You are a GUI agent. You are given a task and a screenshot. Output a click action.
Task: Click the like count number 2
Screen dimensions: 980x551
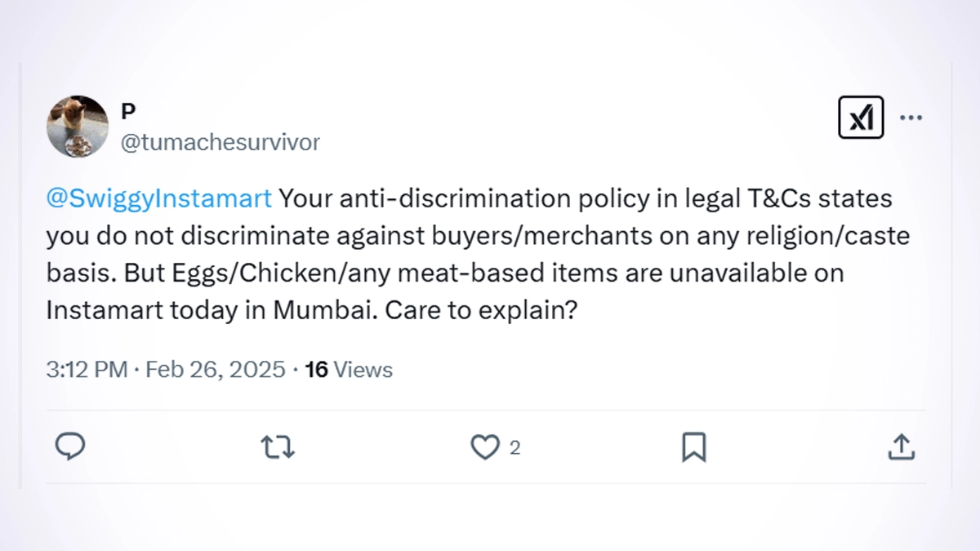coord(514,447)
